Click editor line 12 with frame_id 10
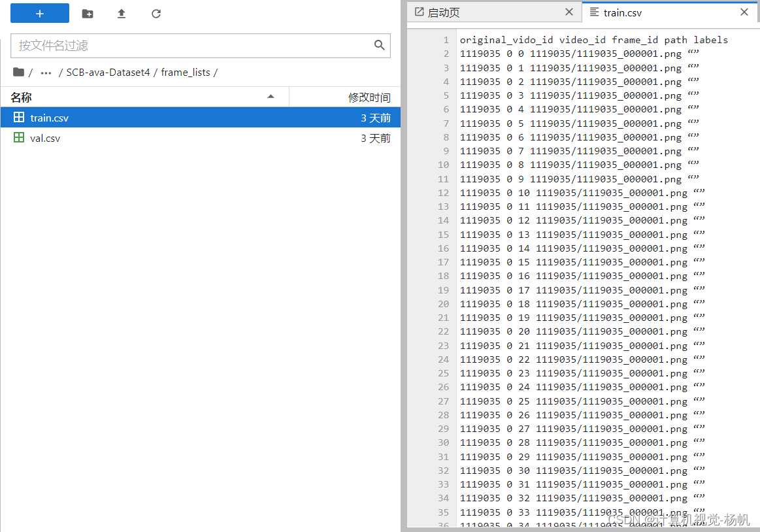Viewport: 760px width, 532px height. (582, 193)
